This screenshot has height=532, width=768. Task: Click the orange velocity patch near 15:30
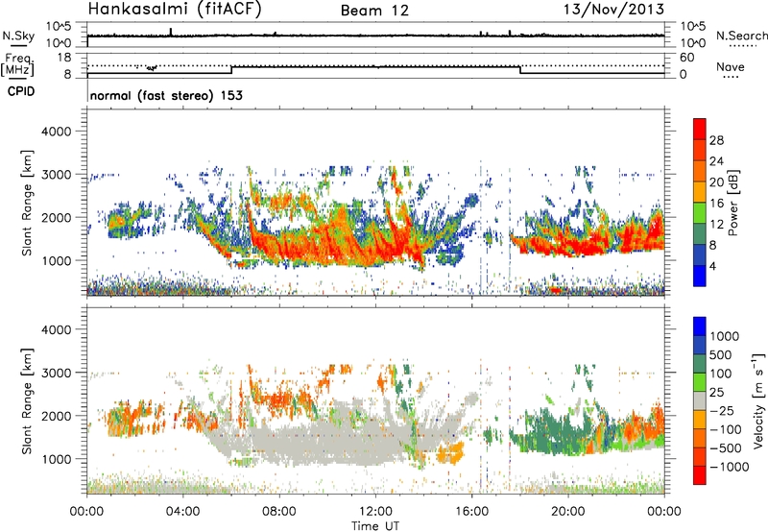[x=450, y=453]
